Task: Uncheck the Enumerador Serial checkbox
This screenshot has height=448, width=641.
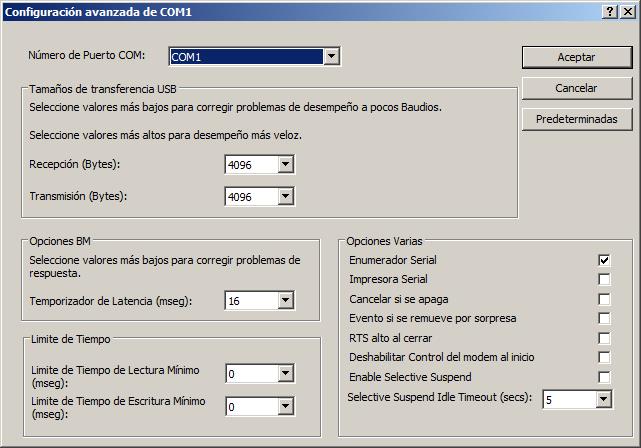Action: tap(604, 260)
